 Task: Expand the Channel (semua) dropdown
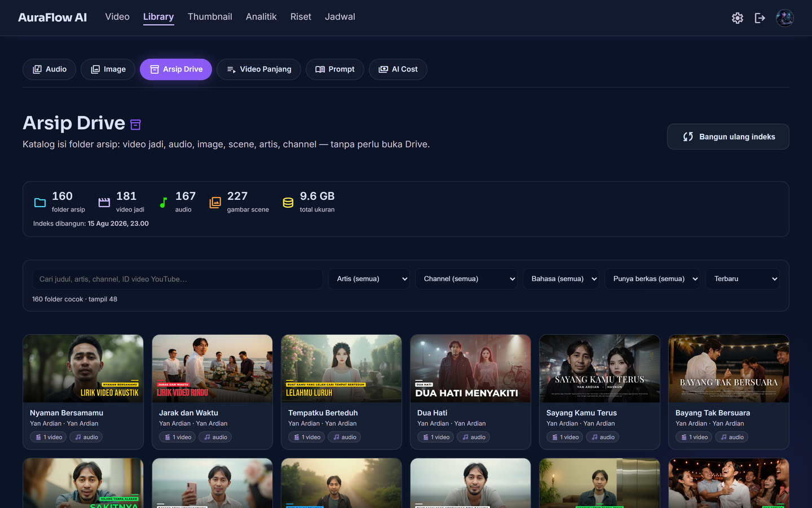466,279
